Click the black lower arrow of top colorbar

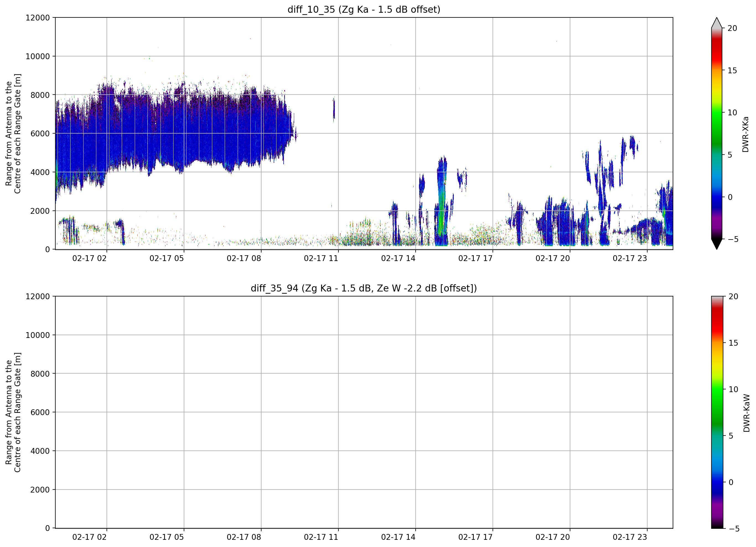[716, 244]
